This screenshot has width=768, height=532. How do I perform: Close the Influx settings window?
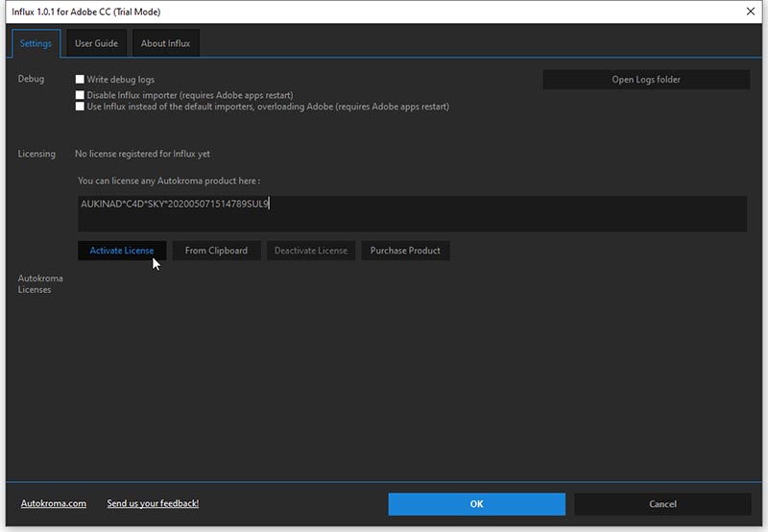(x=751, y=12)
